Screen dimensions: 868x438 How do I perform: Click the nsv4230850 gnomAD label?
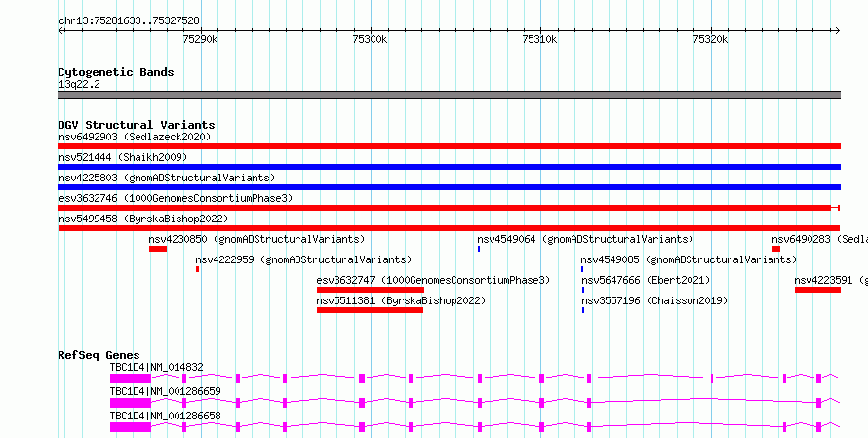(256, 239)
